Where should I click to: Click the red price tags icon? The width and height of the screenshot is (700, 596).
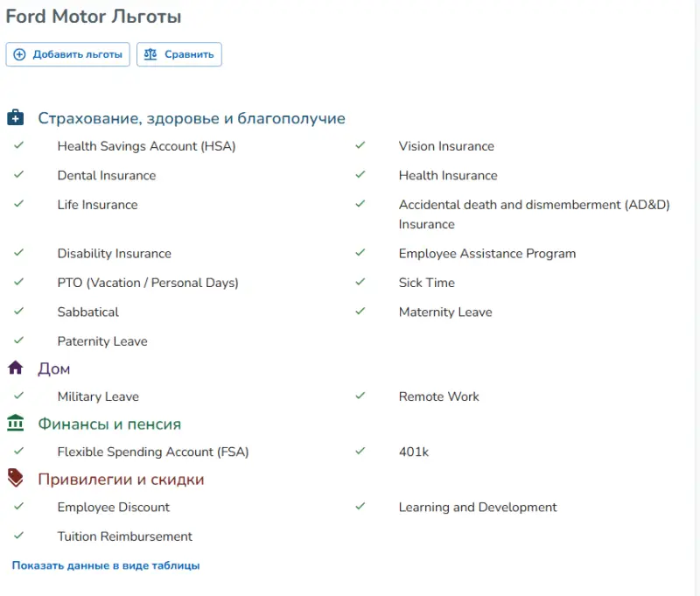(15, 479)
